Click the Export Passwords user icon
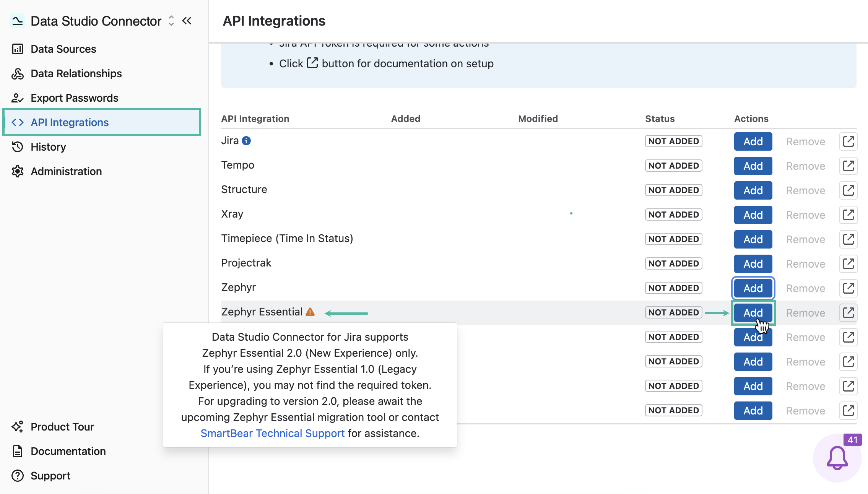The height and width of the screenshot is (494, 868). click(18, 98)
